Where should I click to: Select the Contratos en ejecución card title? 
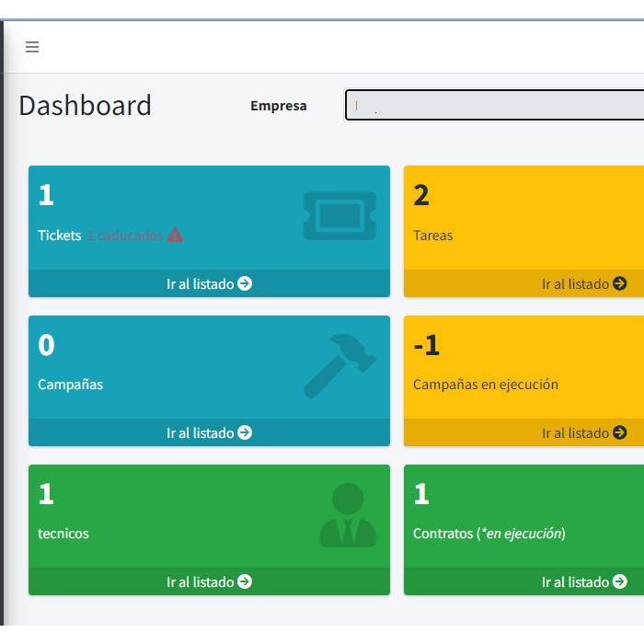click(x=489, y=534)
